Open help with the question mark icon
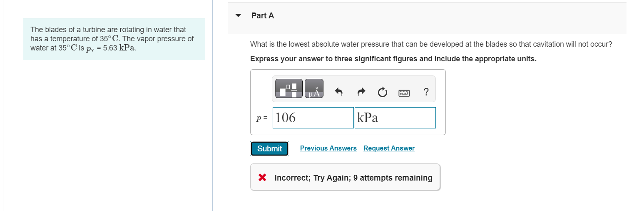The height and width of the screenshot is (211, 644). point(425,92)
